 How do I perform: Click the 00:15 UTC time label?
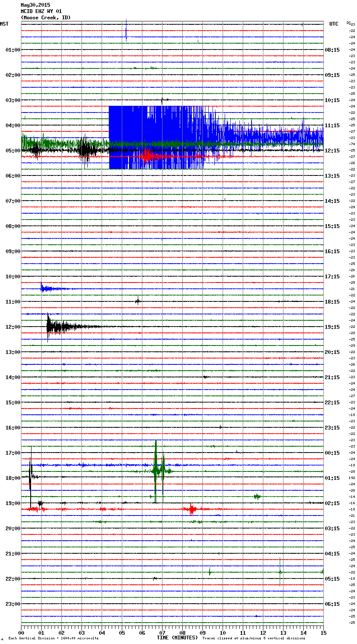332,453
